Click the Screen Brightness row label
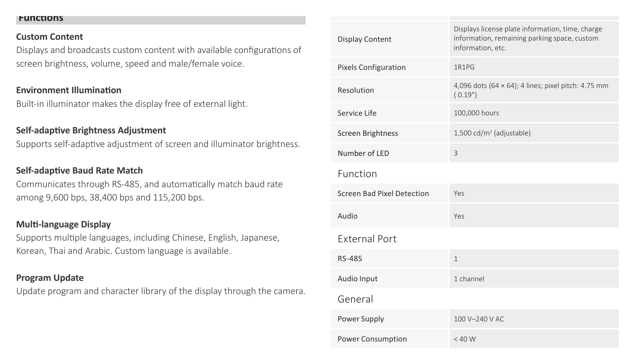This screenshot has height=364, width=635. point(368,133)
